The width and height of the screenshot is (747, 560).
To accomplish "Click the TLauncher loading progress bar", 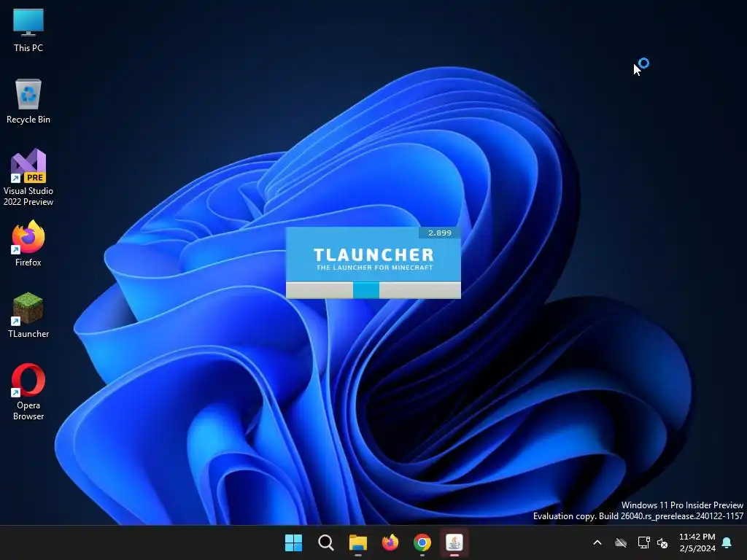I will pyautogui.click(x=373, y=290).
